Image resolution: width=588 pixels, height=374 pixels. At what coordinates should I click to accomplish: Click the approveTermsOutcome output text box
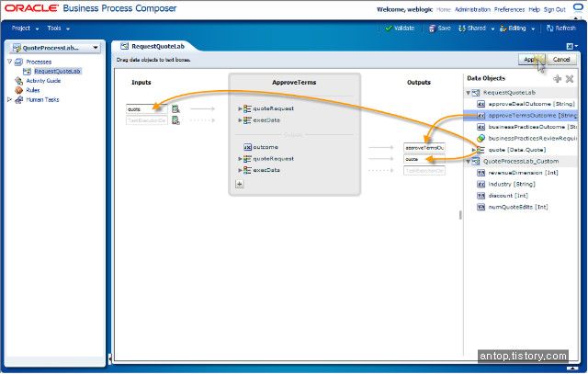tap(424, 148)
